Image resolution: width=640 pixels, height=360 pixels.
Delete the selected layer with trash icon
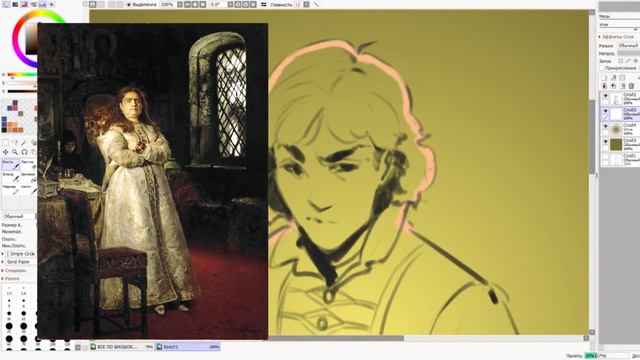631,86
